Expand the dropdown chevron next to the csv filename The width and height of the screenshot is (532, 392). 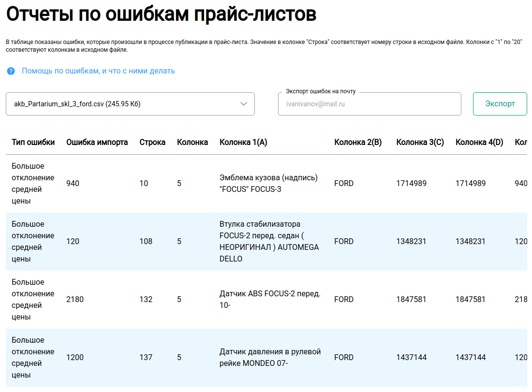coord(244,104)
